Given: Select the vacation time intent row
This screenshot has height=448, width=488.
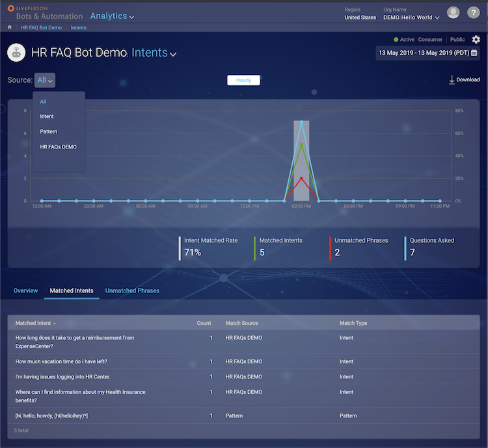Looking at the screenshot, I should [243, 361].
